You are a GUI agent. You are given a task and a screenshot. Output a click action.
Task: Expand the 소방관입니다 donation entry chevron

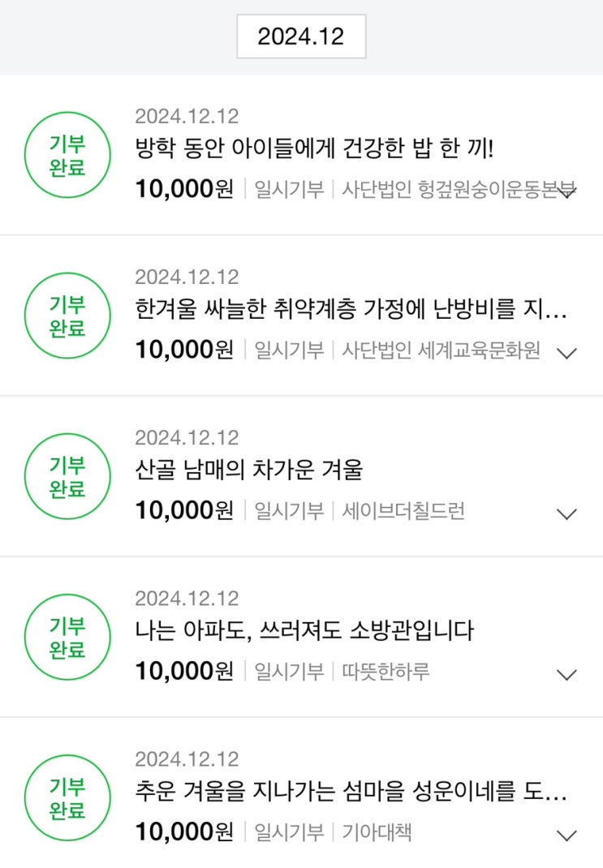tap(567, 674)
